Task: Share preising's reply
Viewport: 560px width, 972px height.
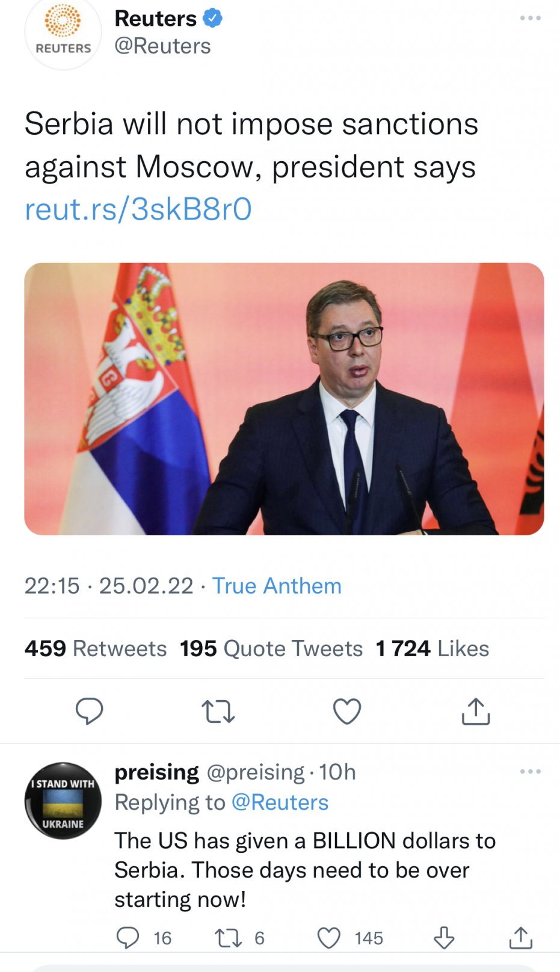Action: click(x=520, y=938)
